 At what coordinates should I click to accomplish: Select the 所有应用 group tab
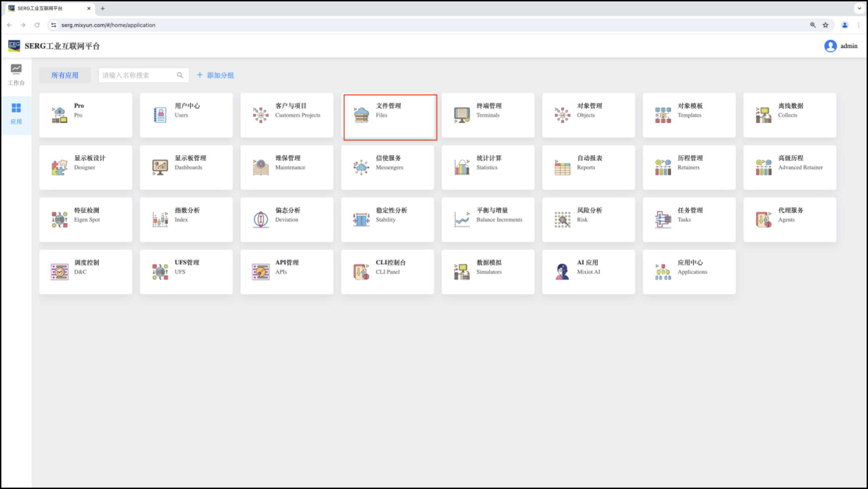click(65, 75)
